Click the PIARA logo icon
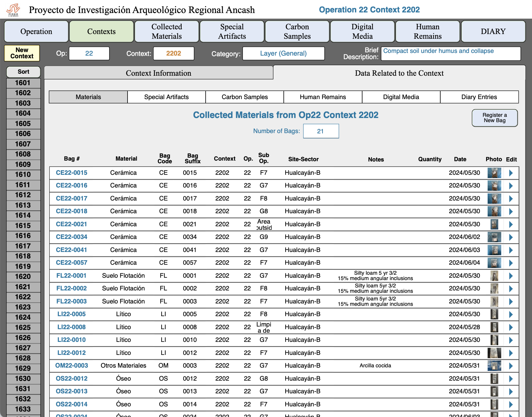 tap(13, 10)
